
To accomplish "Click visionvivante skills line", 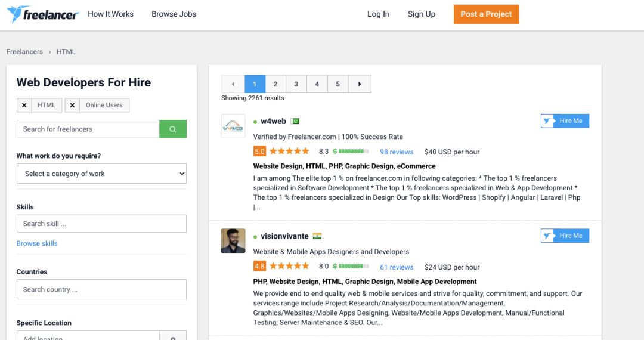I will (x=365, y=282).
